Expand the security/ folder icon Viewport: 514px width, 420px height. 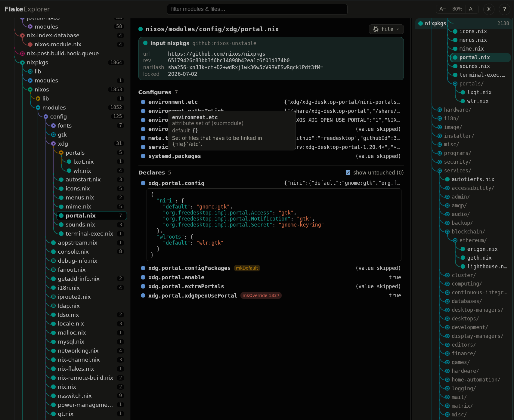point(440,162)
